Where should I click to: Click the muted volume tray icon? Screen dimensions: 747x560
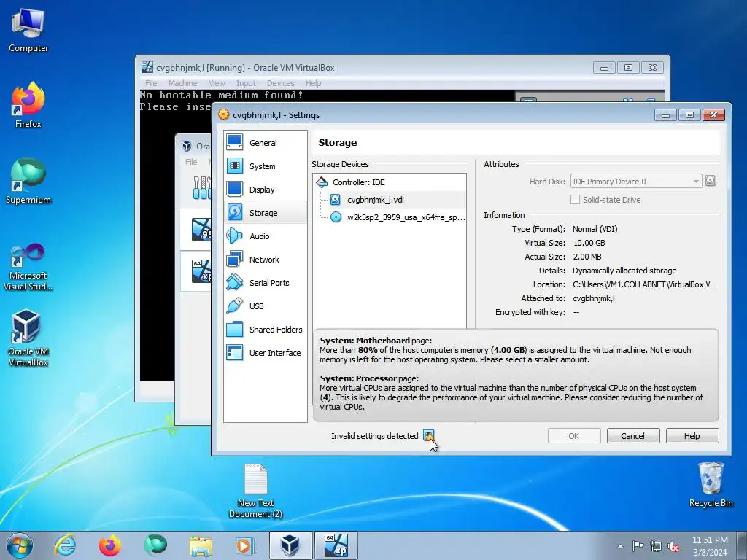coord(673,546)
